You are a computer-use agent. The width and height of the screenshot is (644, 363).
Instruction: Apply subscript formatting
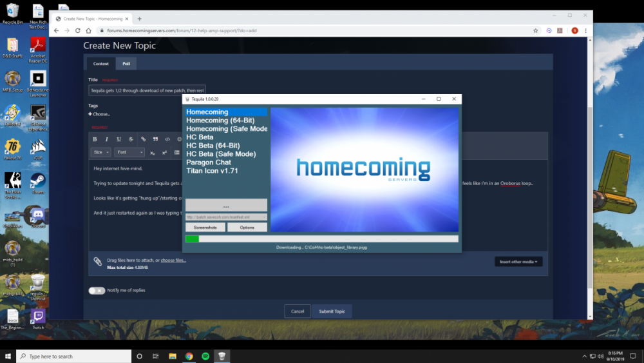pyautogui.click(x=153, y=153)
